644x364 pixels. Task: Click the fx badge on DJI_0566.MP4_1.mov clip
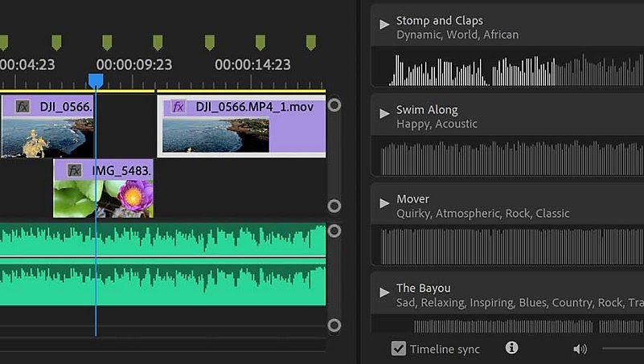click(178, 107)
